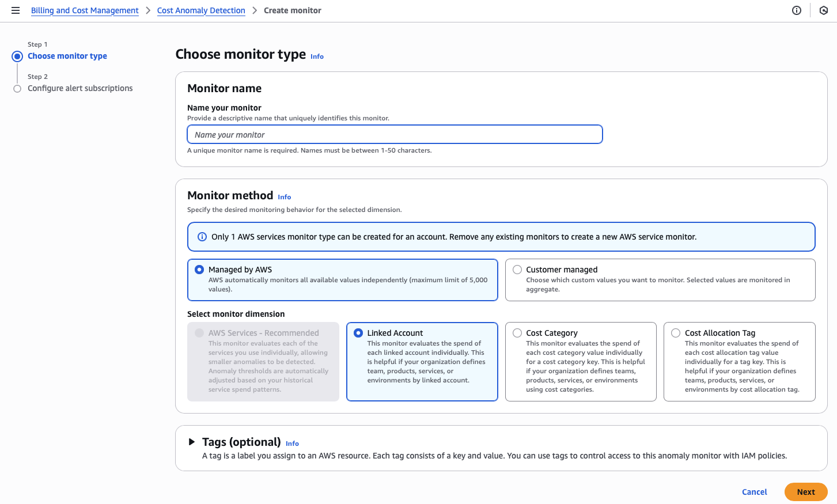Open Info link beside Monitor method
The height and width of the screenshot is (504, 837).
285,197
